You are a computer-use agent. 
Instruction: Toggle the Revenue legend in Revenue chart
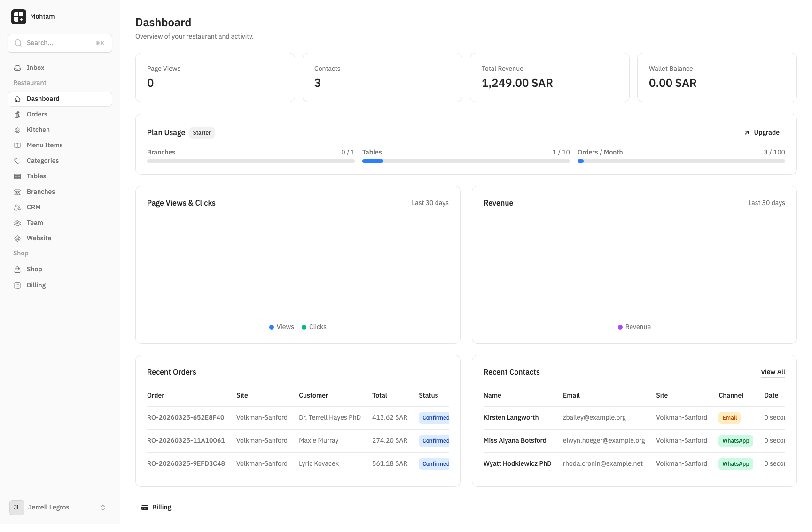pos(634,327)
